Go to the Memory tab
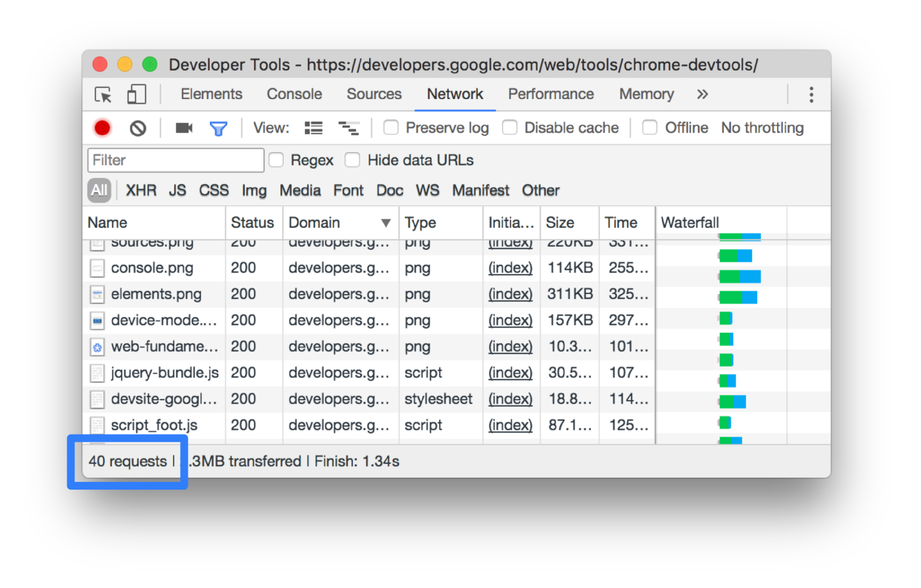921x588 pixels. 646,95
